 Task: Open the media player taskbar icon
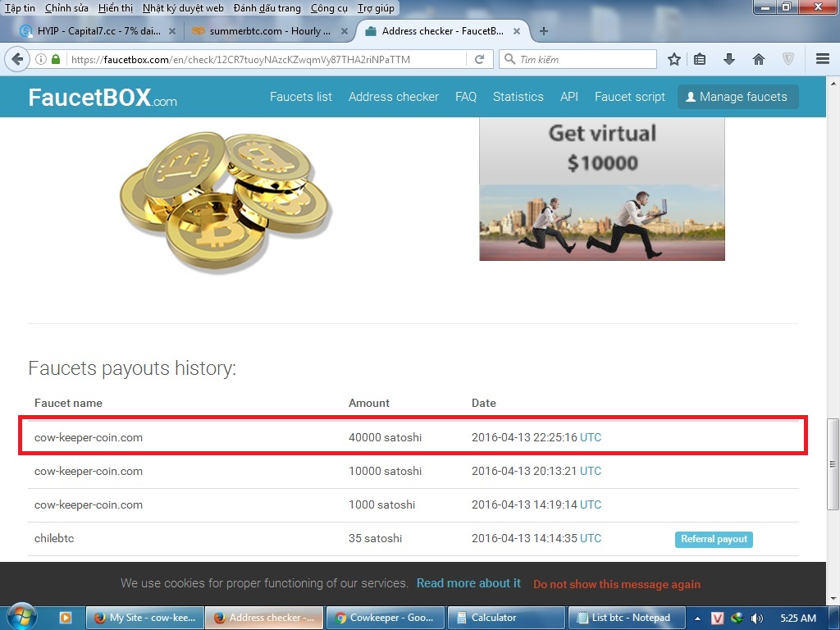point(65,618)
